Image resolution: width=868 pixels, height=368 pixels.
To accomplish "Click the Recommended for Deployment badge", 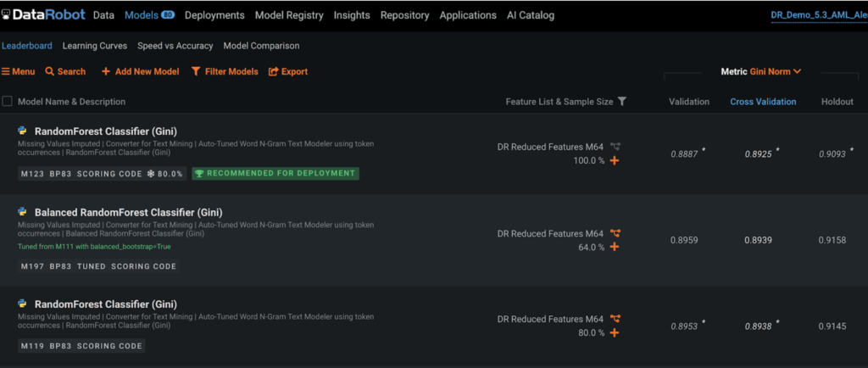I will coord(275,173).
